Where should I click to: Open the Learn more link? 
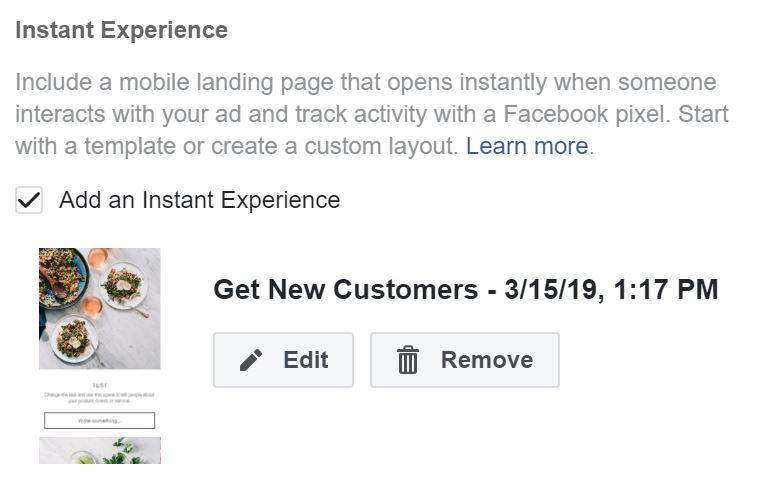(526, 146)
